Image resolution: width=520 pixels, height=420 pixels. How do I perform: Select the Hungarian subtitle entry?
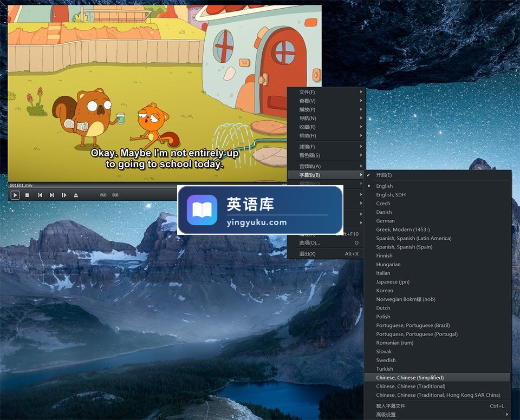tap(438, 264)
